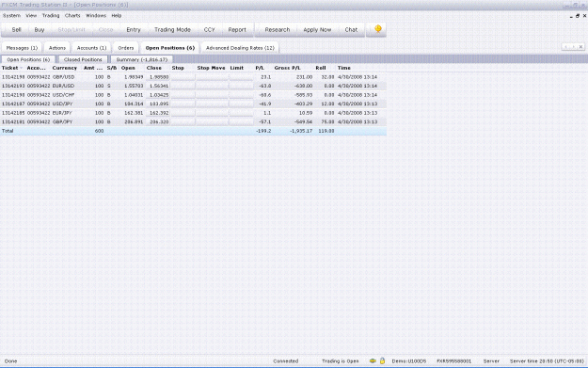Screen dimensions: 588x368
Task: Switch to the Actions tab
Action: pyautogui.click(x=57, y=48)
